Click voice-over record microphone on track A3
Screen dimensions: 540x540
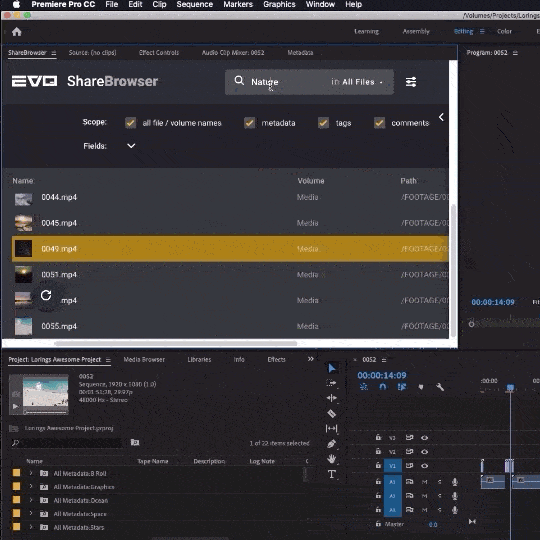pos(455,510)
